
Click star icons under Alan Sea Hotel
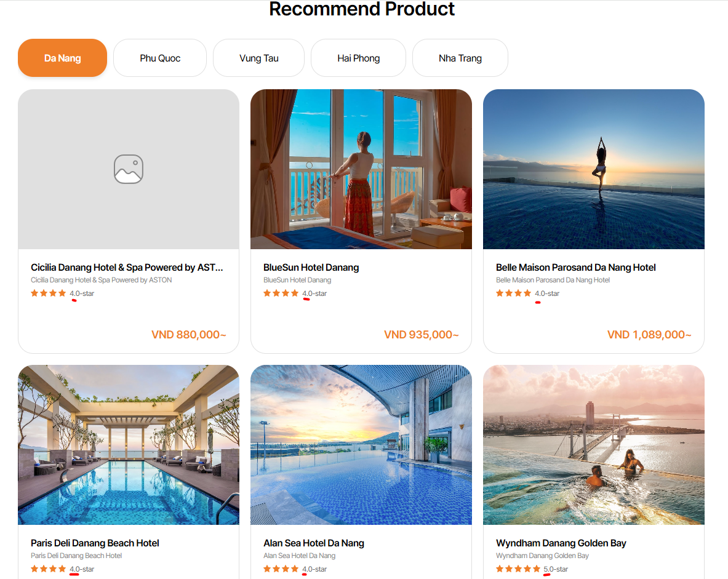pyautogui.click(x=281, y=569)
